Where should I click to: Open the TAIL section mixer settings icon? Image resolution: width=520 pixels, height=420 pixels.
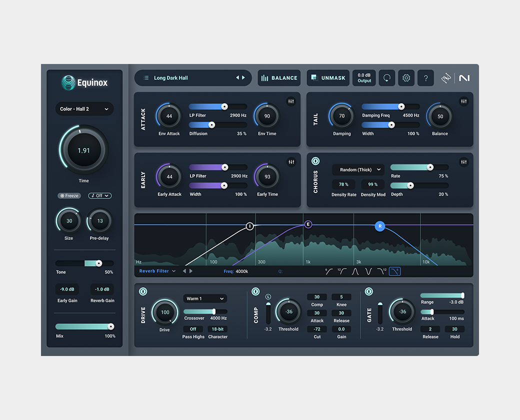point(463,101)
